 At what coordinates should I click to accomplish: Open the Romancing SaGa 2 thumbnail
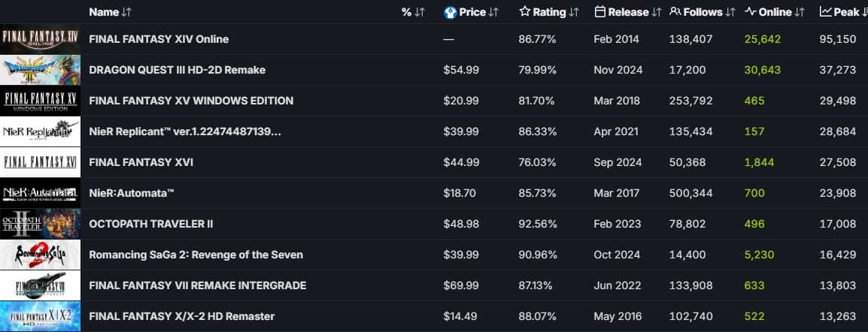40,255
